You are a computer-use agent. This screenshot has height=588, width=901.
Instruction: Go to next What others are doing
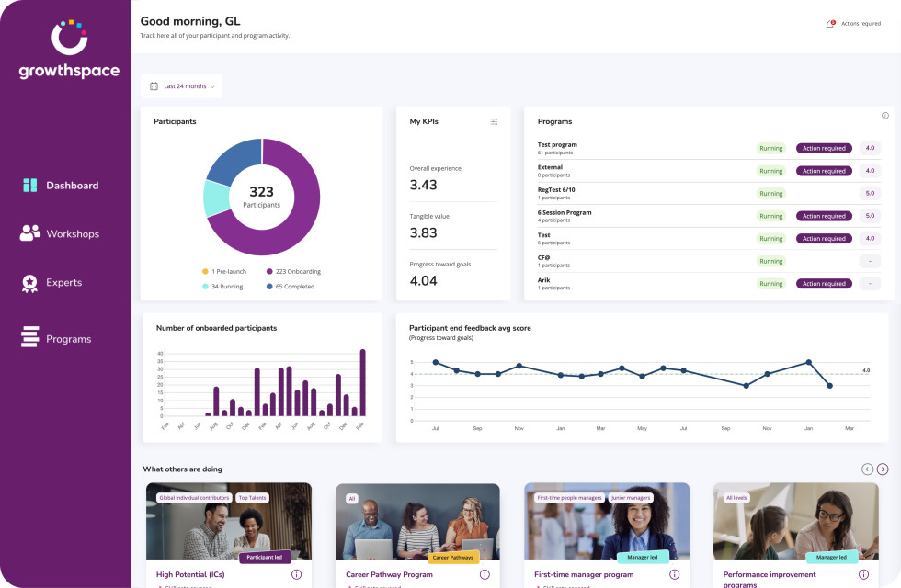(x=883, y=469)
